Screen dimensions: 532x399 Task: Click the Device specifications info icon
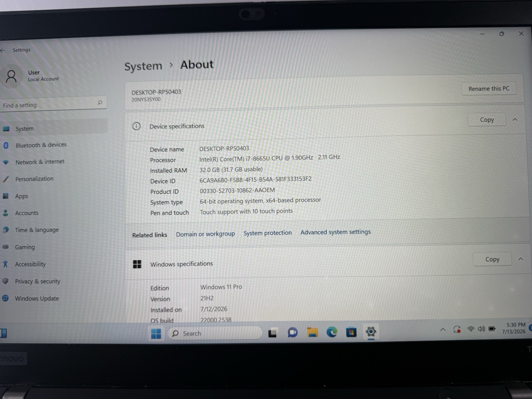[x=136, y=126]
